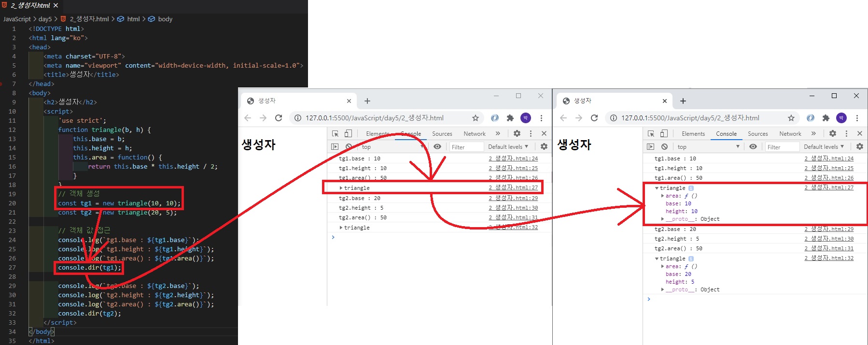Open Chrome menu dots in right window
This screenshot has height=345, width=868.
pos(857,118)
